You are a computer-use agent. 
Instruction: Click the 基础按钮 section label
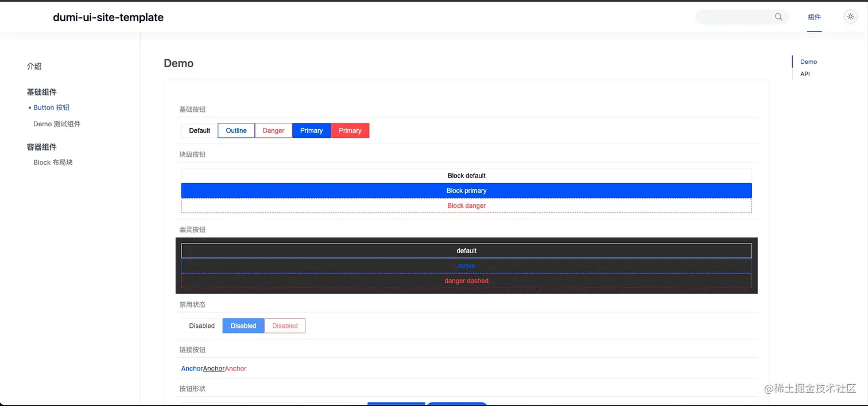click(x=192, y=109)
